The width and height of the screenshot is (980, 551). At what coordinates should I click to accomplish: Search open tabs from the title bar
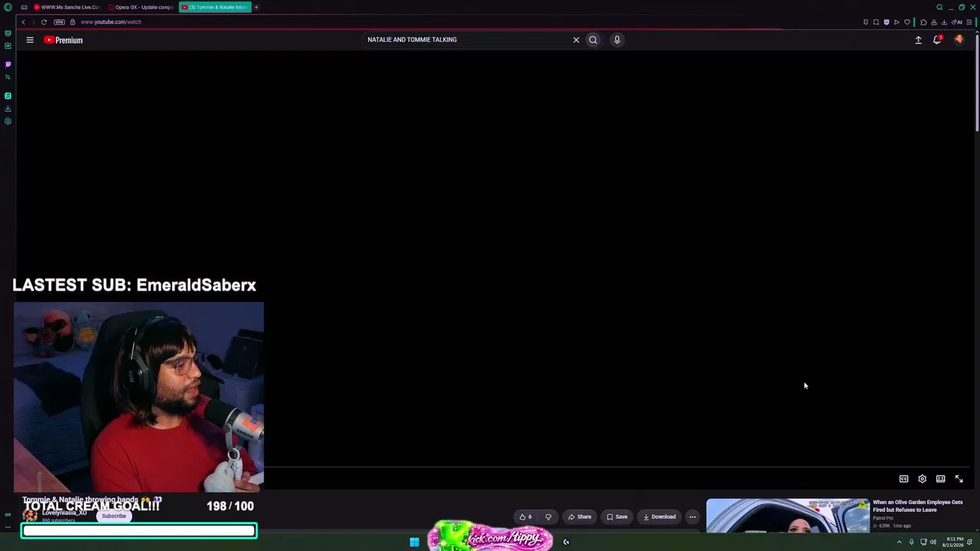coord(939,7)
